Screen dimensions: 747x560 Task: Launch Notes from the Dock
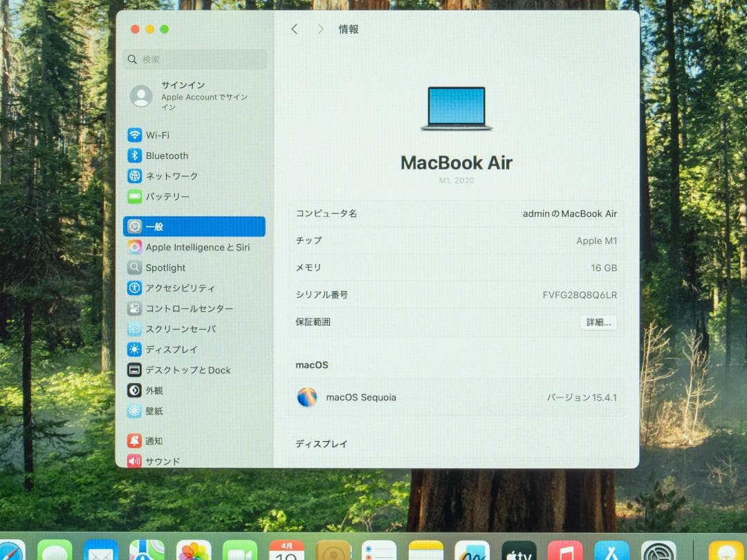tap(426, 550)
